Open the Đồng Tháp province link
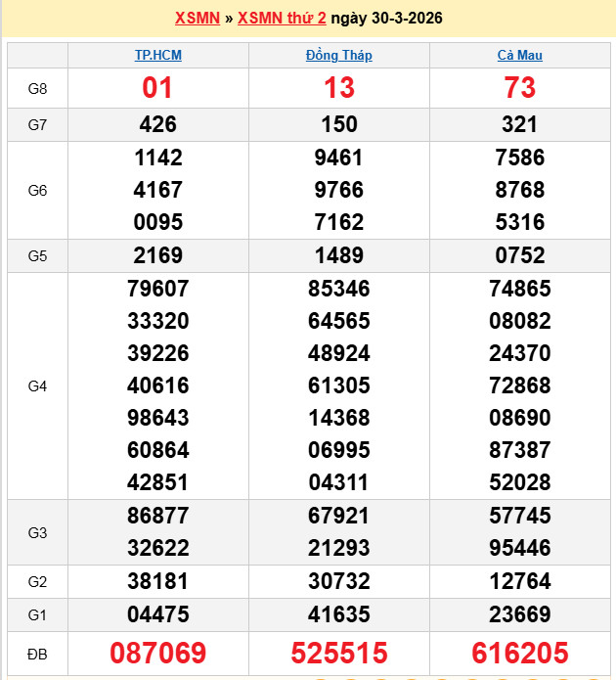Viewport: 616px width, 680px height. (x=338, y=56)
